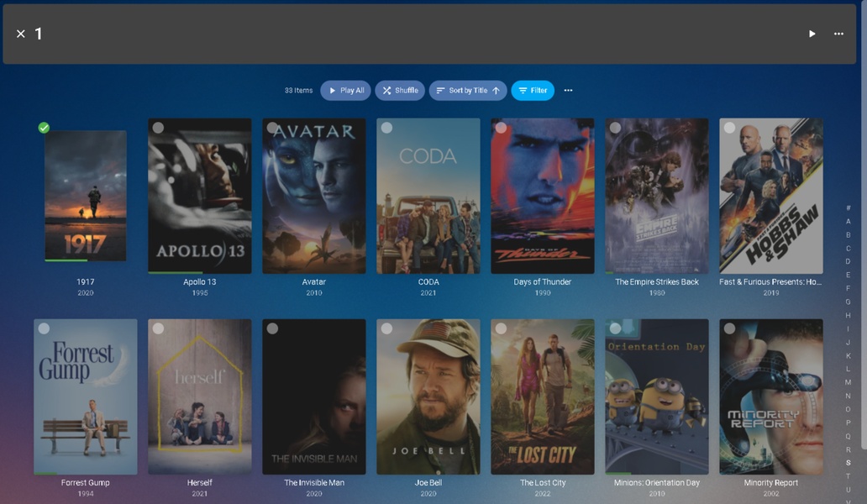Open three-dot menu beside Filter

pyautogui.click(x=569, y=91)
